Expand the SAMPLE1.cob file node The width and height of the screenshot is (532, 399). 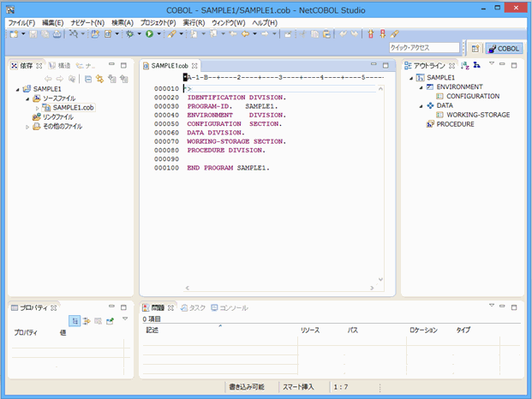tap(38, 108)
